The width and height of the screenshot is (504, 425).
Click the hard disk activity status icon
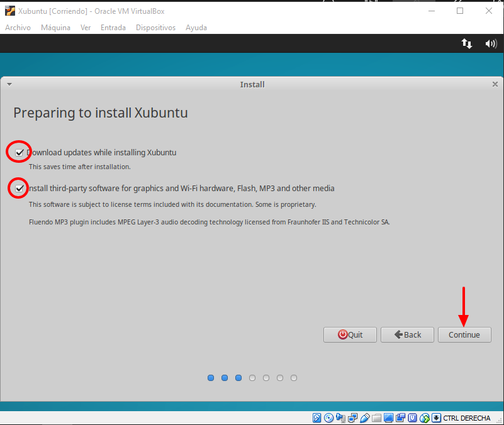coord(316,418)
